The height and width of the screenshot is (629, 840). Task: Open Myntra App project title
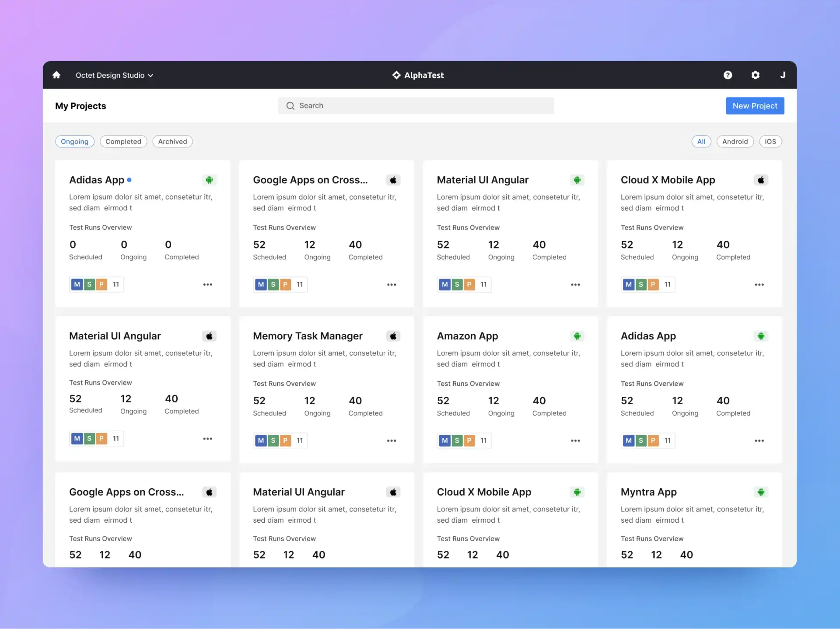[x=648, y=492]
